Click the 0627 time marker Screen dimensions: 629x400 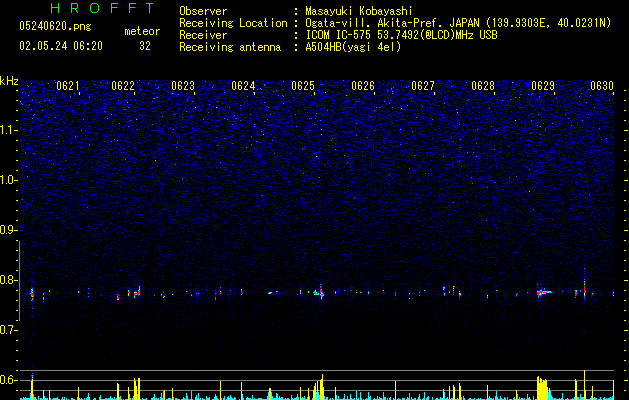423,86
